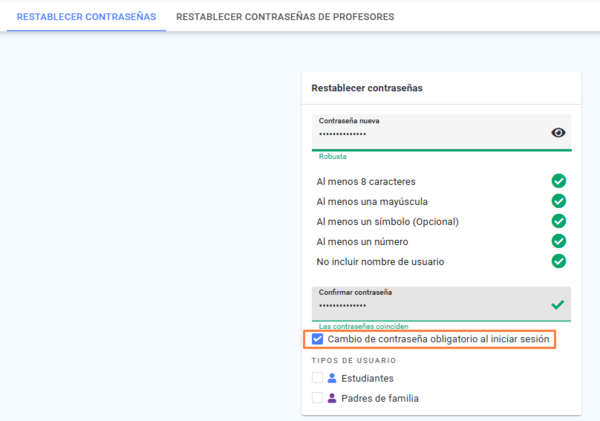The width and height of the screenshot is (600, 421).
Task: Check the Estudiantes checkbox
Action: 317,378
